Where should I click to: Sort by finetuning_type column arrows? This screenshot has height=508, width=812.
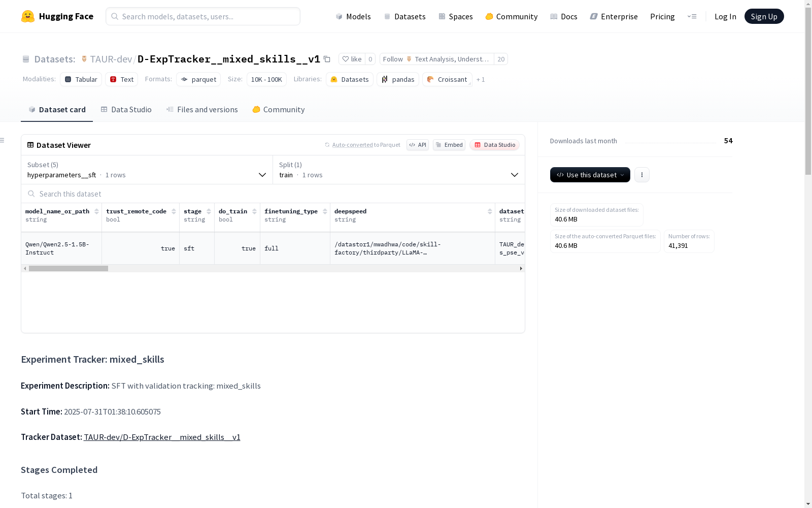click(325, 211)
